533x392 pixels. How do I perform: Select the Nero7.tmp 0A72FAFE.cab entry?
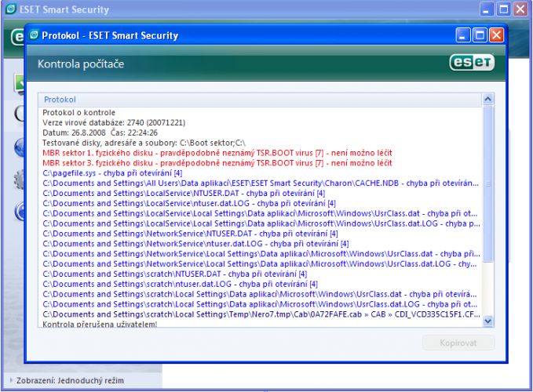click(261, 314)
